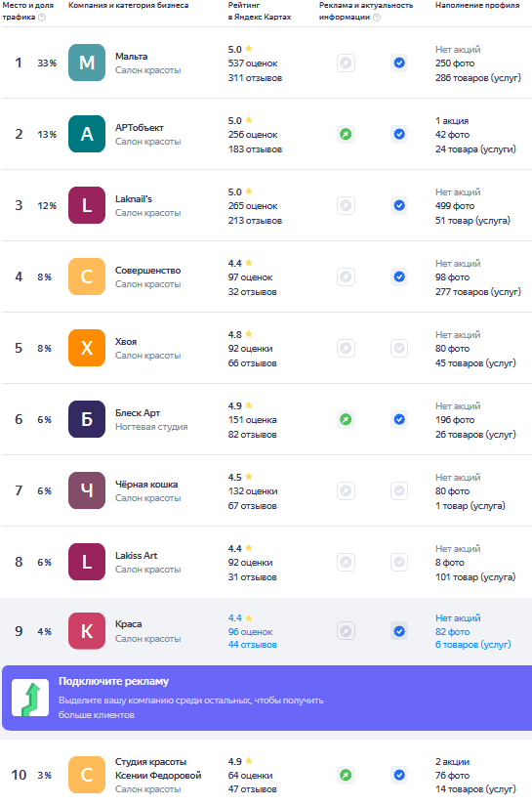
Task: Open the Совершенство company name
Action: [148, 271]
